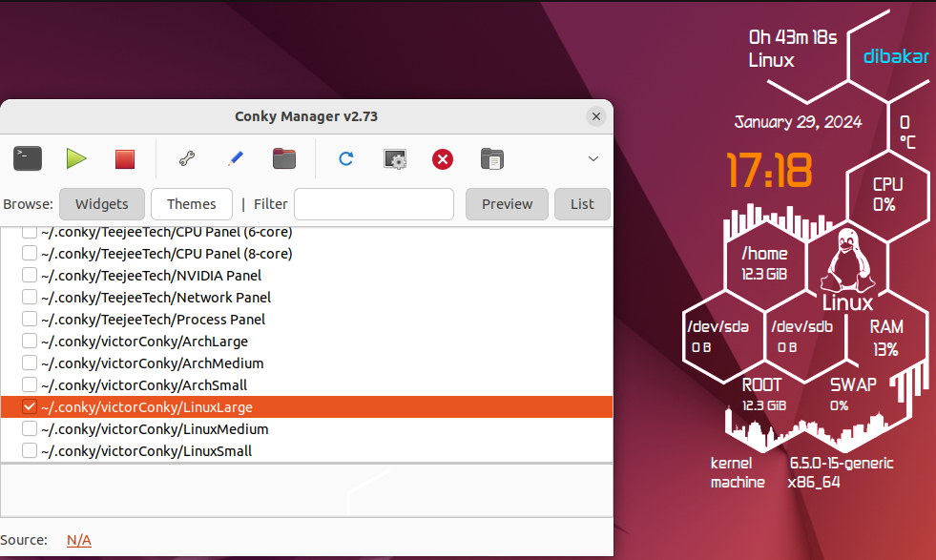Select the Preview view button
This screenshot has height=560, width=936.
[x=507, y=204]
